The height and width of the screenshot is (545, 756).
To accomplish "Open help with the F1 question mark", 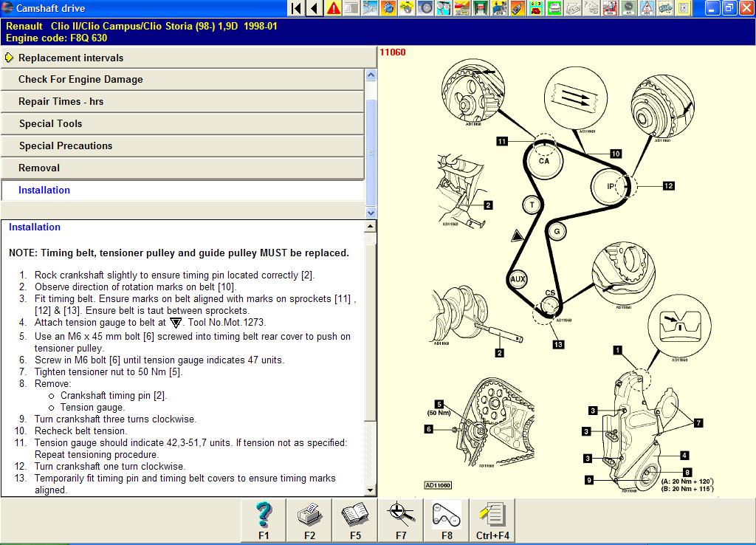I will click(264, 520).
